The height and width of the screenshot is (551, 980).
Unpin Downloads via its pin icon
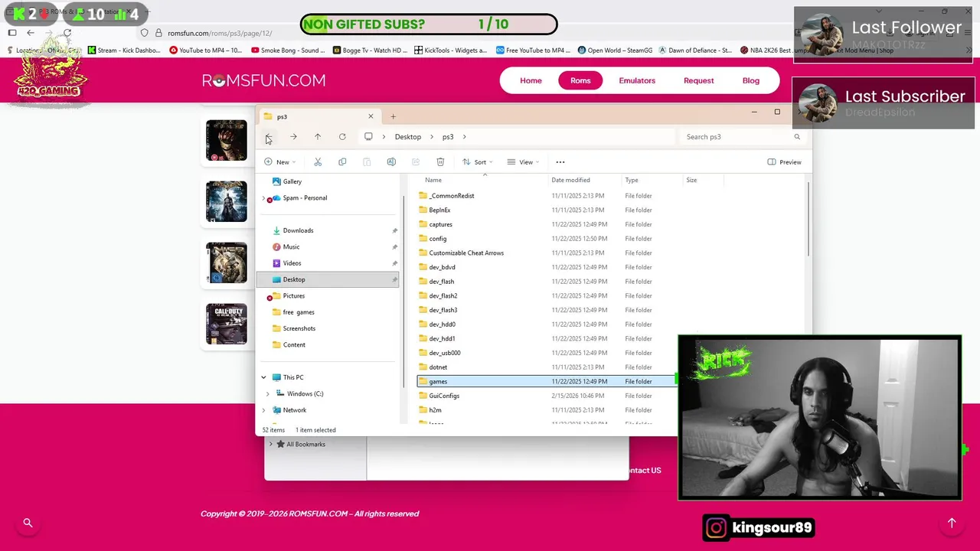[395, 230]
